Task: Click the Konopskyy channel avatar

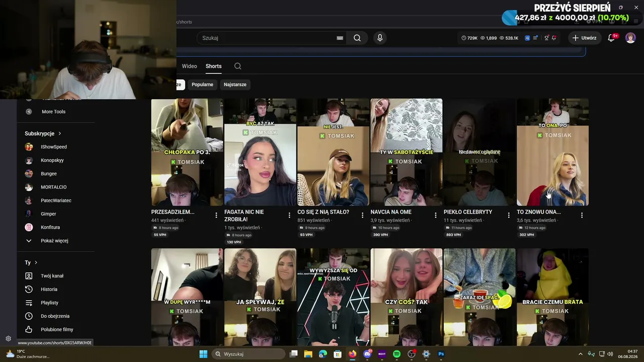Action: [x=29, y=160]
